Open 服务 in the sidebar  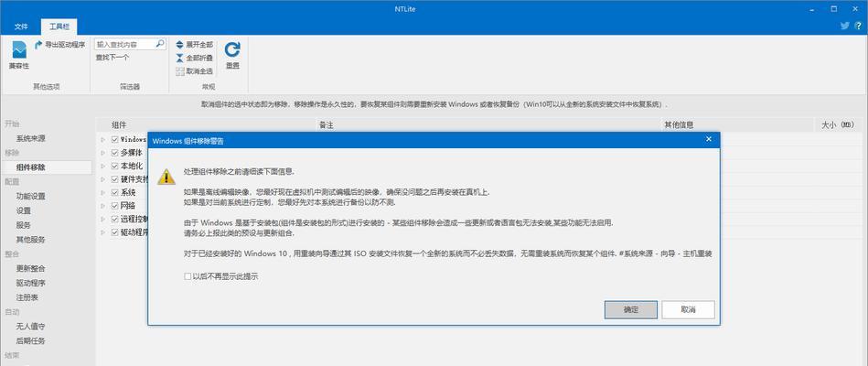click(23, 225)
